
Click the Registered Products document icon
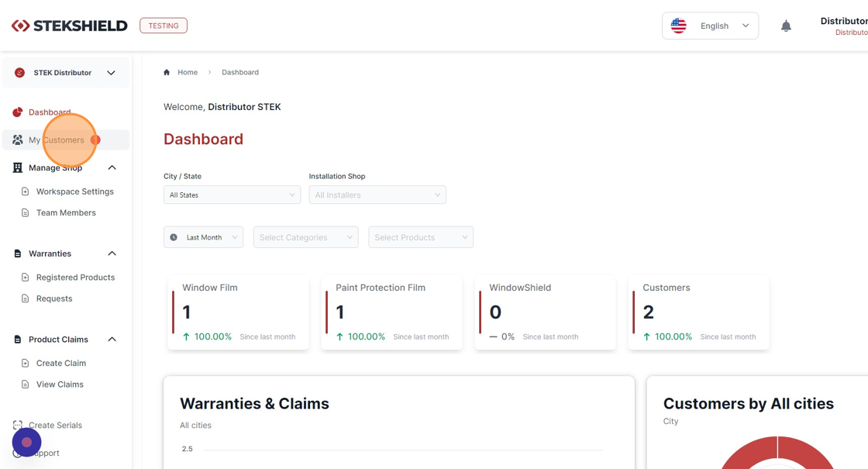coord(25,278)
